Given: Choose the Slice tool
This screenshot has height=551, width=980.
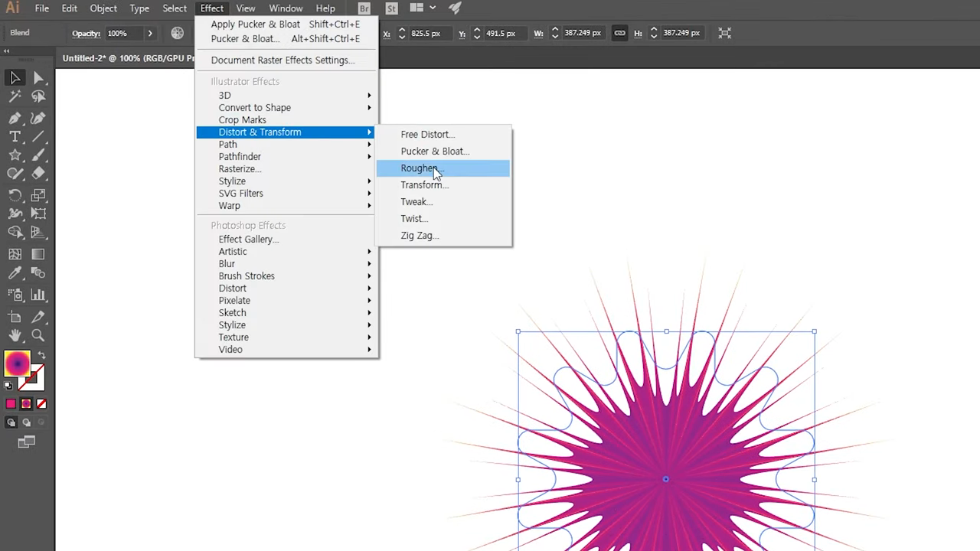Looking at the screenshot, I should 39,316.
